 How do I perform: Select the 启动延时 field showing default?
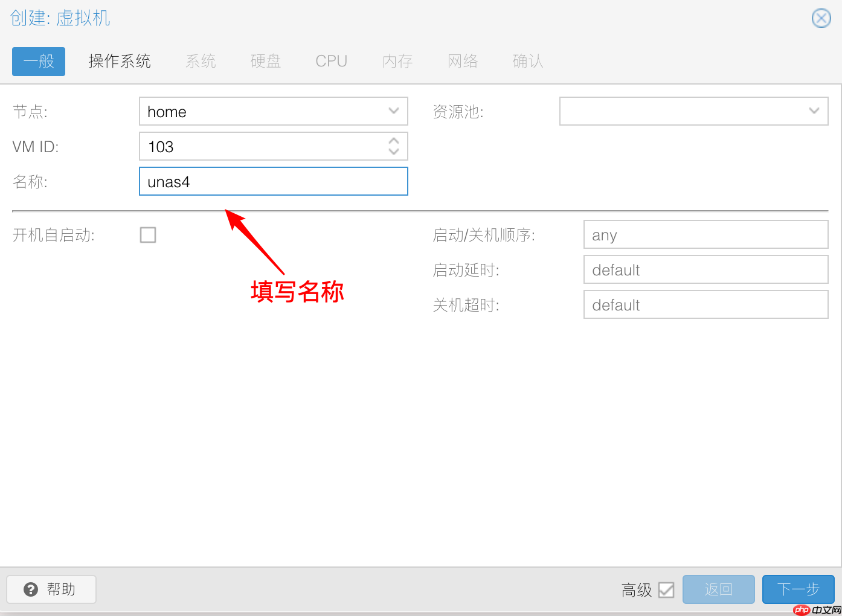pos(705,269)
